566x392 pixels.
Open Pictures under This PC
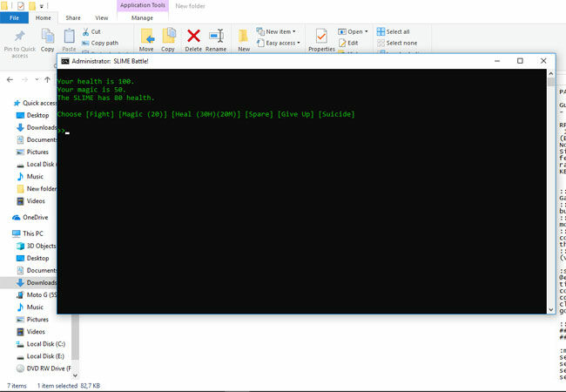[x=32, y=320]
